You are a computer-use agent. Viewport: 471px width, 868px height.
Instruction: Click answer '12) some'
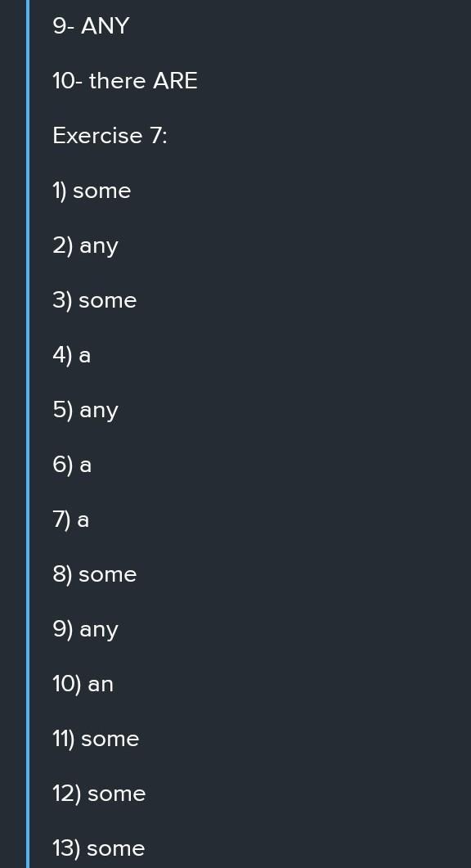(x=99, y=794)
